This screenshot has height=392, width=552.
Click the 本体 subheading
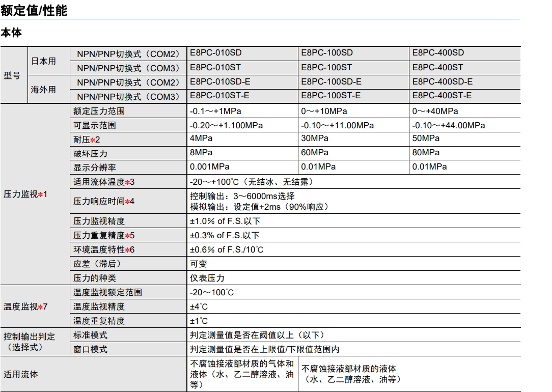[11, 33]
